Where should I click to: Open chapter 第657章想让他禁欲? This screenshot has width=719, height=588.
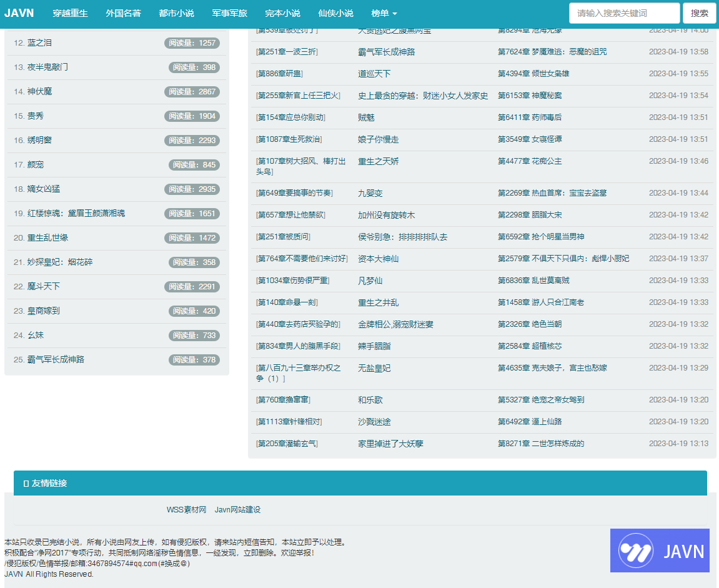coord(290,215)
